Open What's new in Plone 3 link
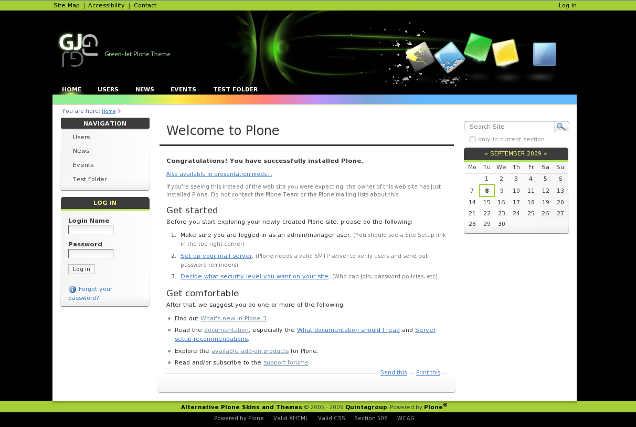Screen dimensions: 636x427 233,318
